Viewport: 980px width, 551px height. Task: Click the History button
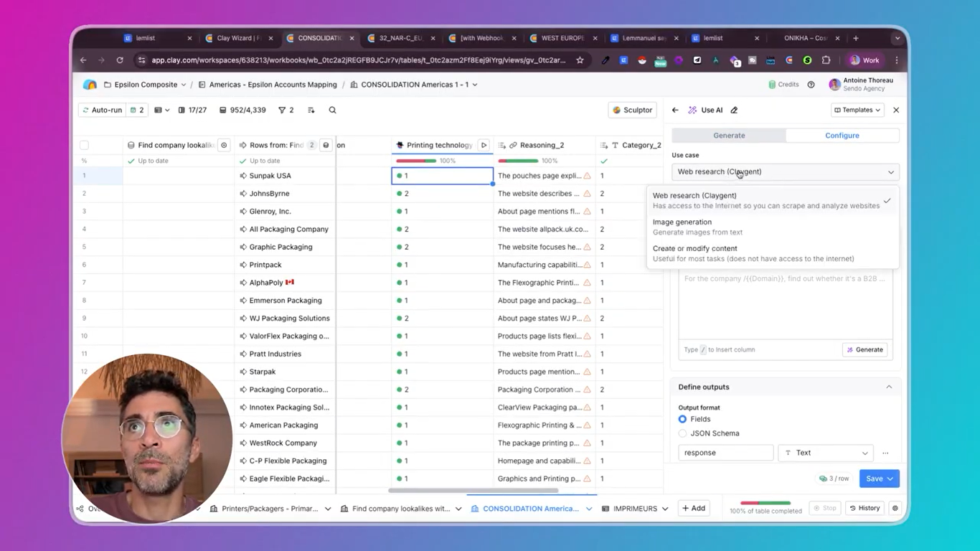(x=864, y=508)
